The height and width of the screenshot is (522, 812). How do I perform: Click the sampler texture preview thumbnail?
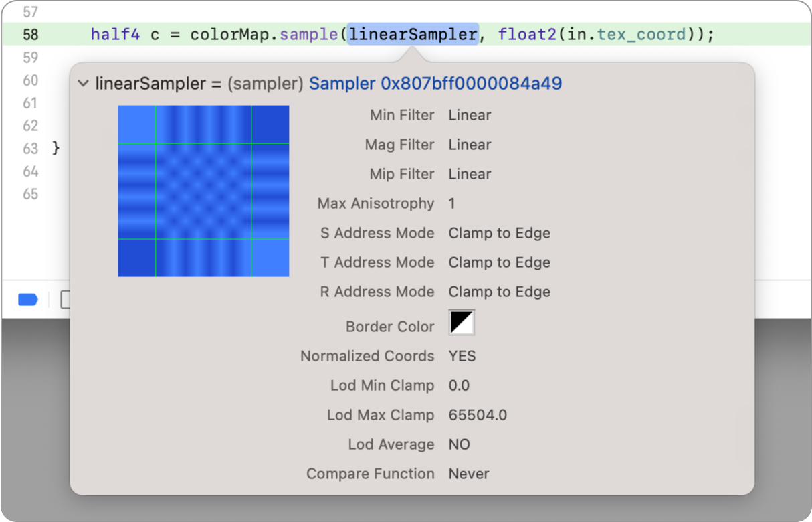[203, 191]
